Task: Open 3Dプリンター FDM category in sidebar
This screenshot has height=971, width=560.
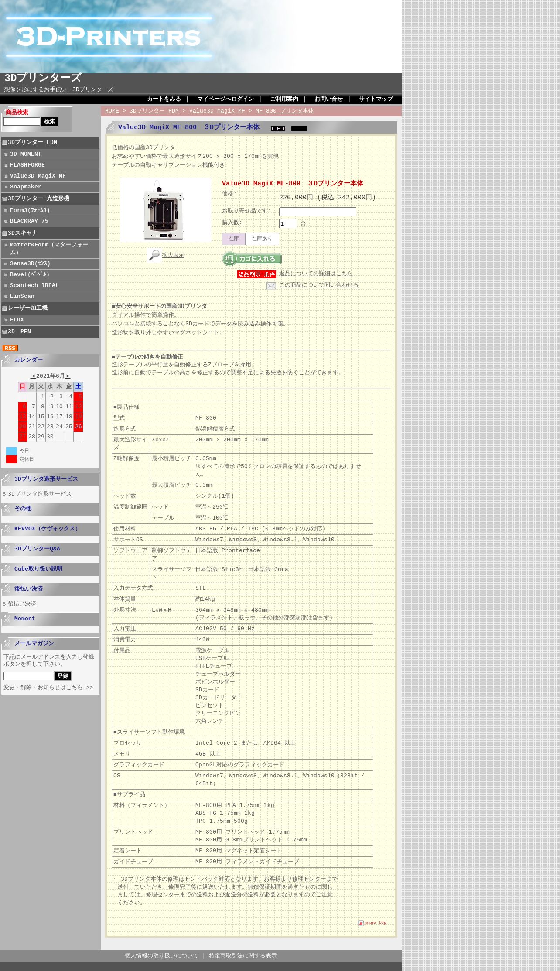Action: [50, 143]
